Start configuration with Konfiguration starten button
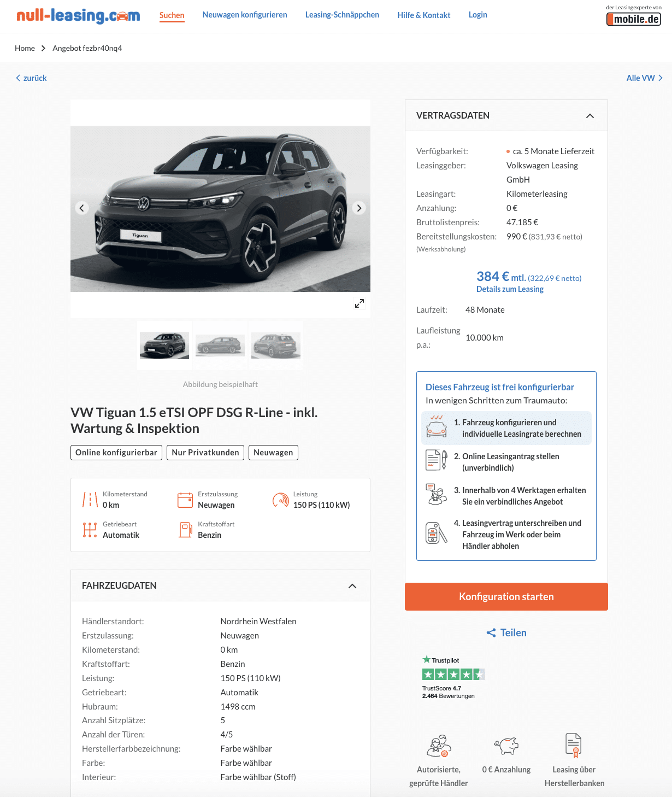Screen dimensions: 672x797 click(x=506, y=596)
